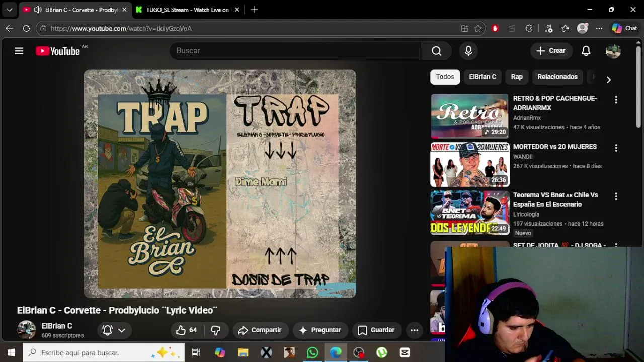Open WhatsApp from the taskbar
The image size is (644, 362).
(312, 353)
